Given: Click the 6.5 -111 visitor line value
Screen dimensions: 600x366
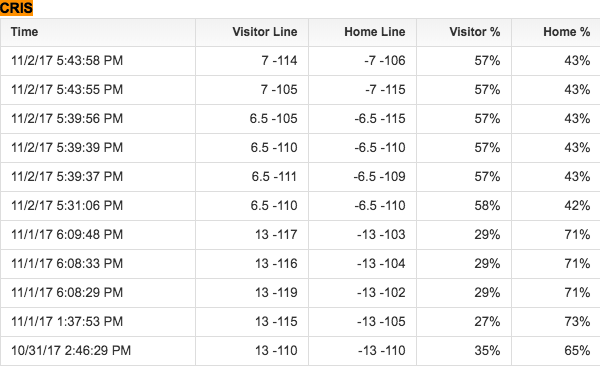Looking at the screenshot, I should pos(274,176).
